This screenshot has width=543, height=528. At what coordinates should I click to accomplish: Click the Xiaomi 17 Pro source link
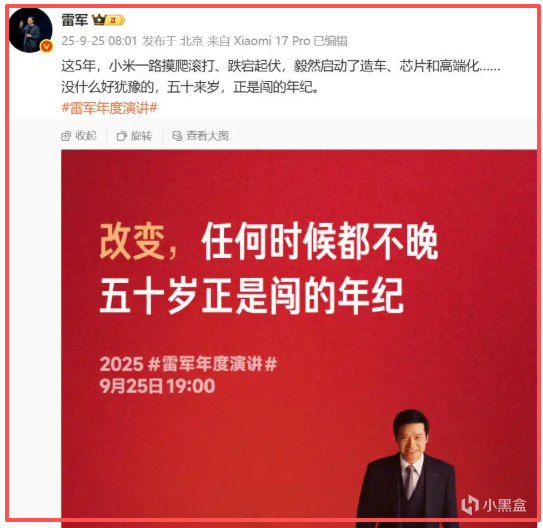coord(272,41)
